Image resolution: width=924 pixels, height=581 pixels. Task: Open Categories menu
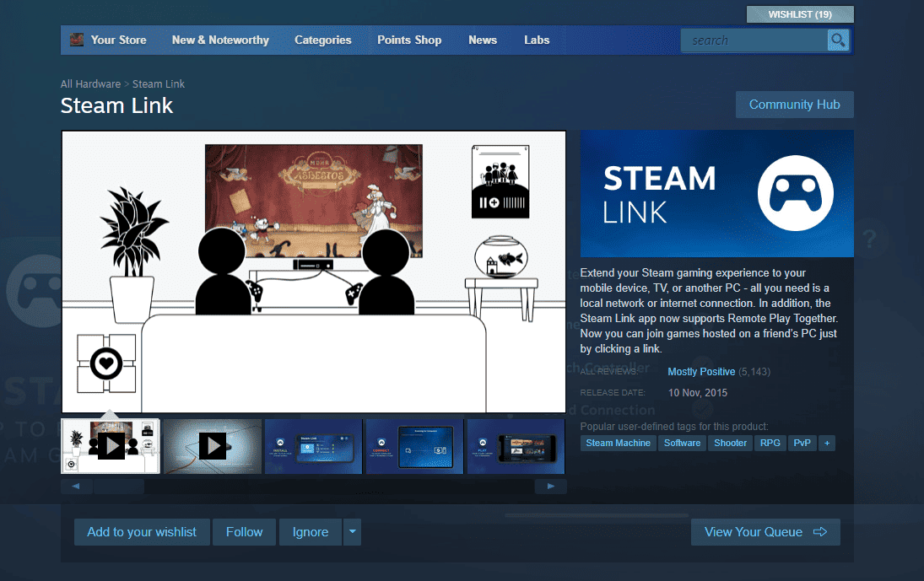point(323,40)
